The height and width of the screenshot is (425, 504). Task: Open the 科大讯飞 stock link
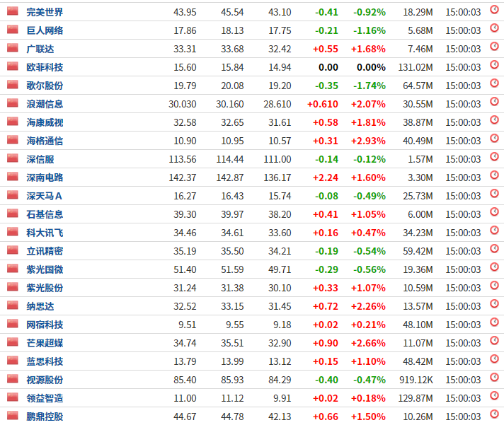click(x=45, y=233)
